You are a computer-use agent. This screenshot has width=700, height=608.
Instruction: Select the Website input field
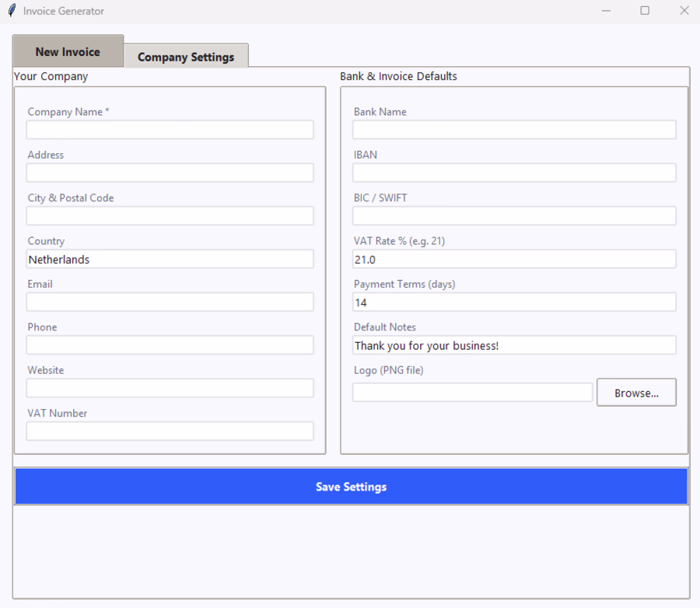point(170,388)
